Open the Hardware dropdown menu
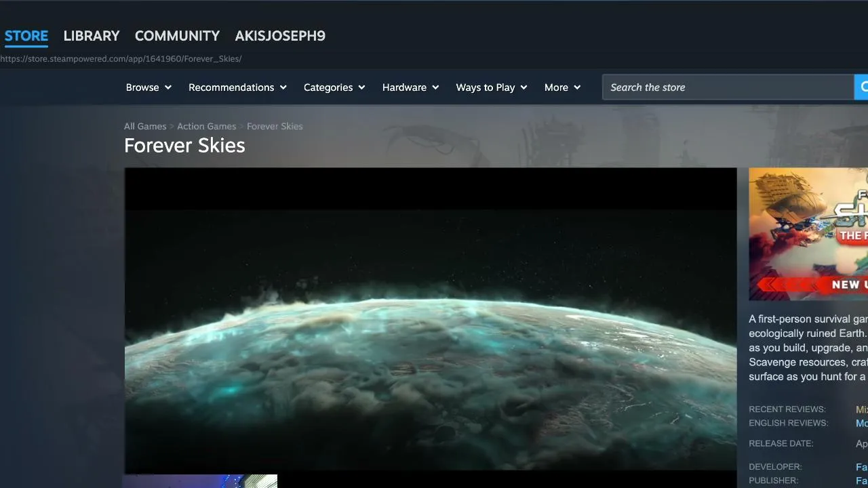This screenshot has width=868, height=488. coord(410,87)
